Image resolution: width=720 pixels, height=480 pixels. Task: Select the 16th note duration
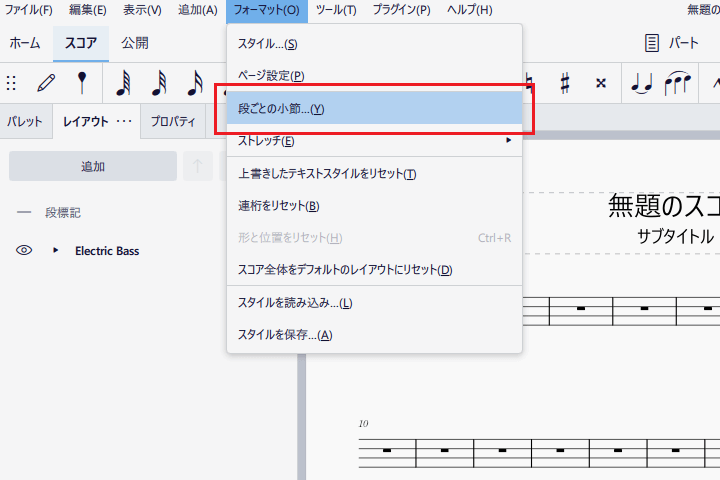[x=195, y=83]
